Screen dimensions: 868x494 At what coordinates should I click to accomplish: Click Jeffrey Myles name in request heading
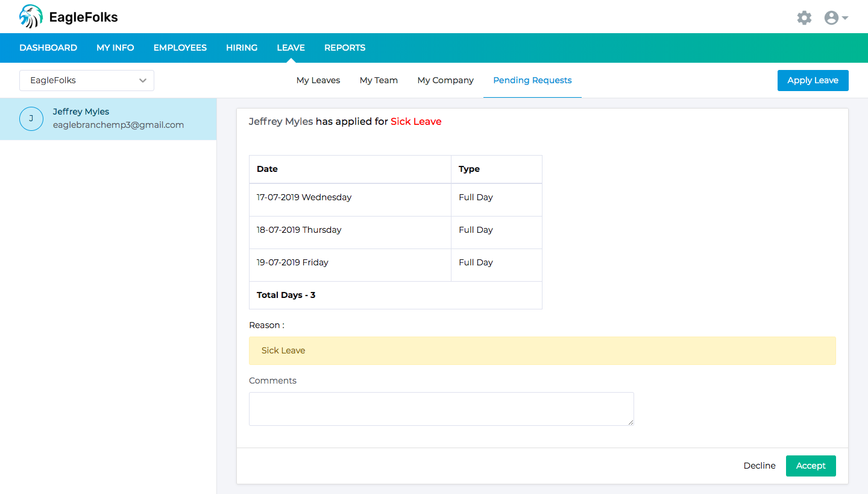click(x=281, y=122)
